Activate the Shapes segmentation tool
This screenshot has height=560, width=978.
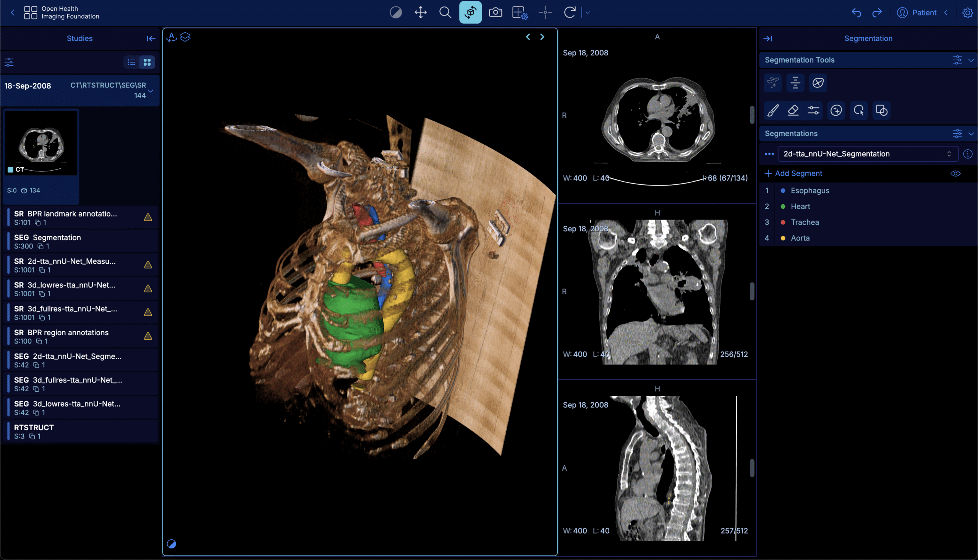[x=881, y=110]
